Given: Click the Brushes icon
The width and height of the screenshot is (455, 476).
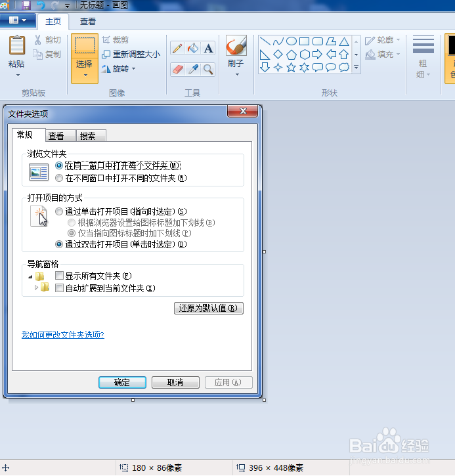Looking at the screenshot, I should pyautogui.click(x=236, y=46).
